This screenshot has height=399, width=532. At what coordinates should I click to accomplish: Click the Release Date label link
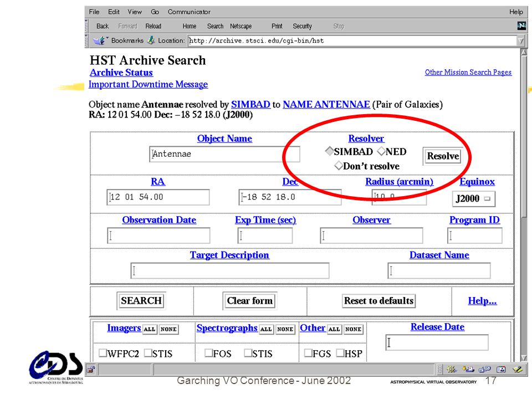437,327
